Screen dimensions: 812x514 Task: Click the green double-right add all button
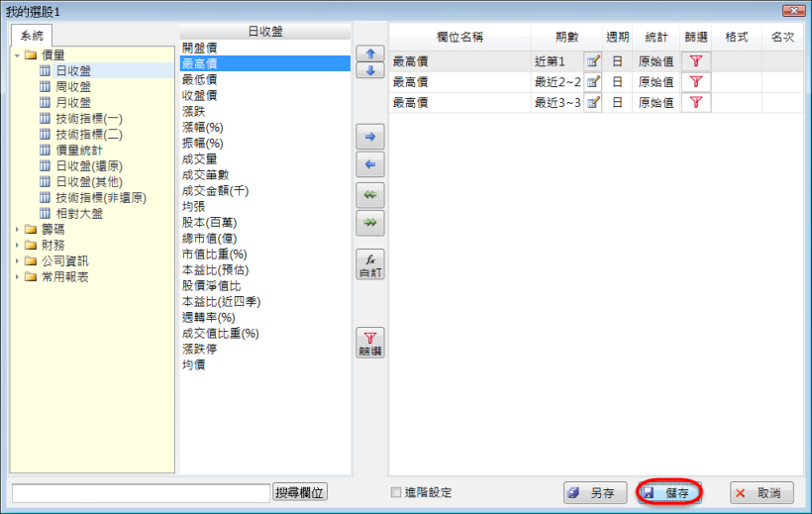[x=369, y=223]
